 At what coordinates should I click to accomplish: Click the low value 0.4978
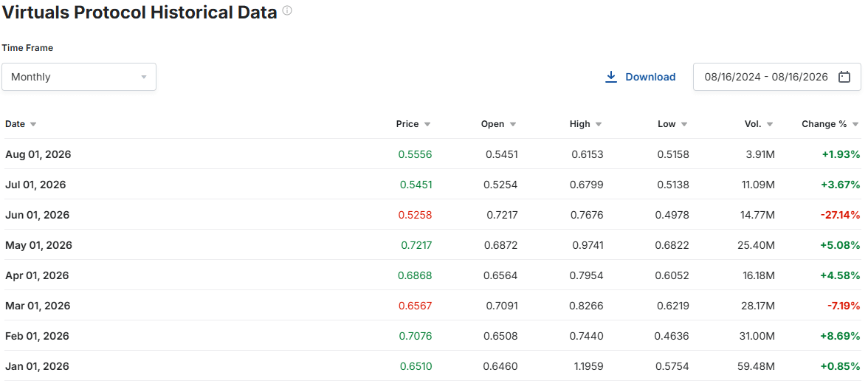pyautogui.click(x=673, y=215)
